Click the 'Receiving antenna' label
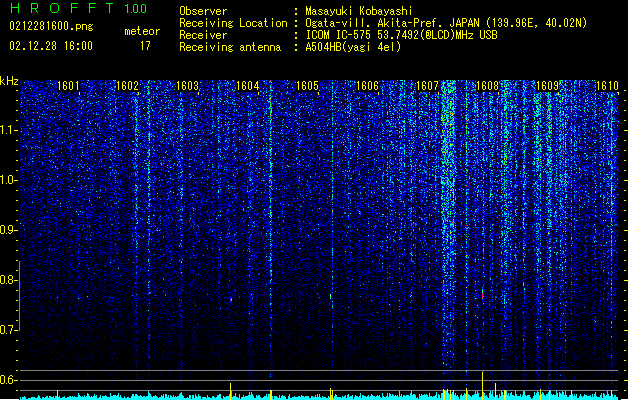Screen dimensions: 629x400 [x=230, y=47]
